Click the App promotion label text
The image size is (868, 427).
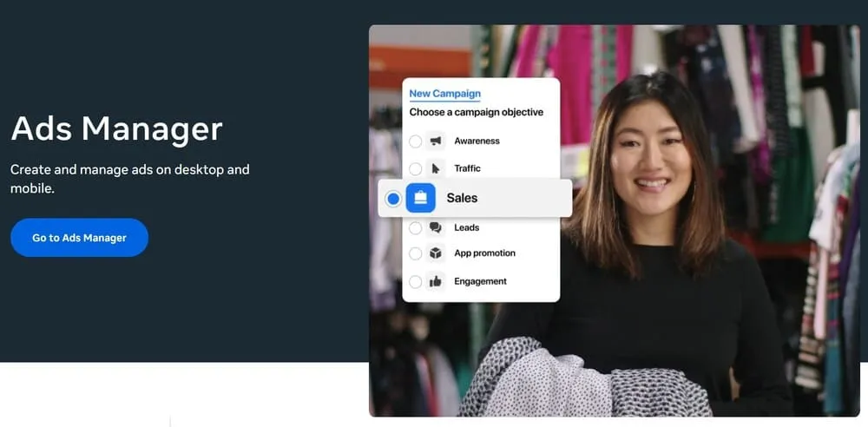(484, 253)
